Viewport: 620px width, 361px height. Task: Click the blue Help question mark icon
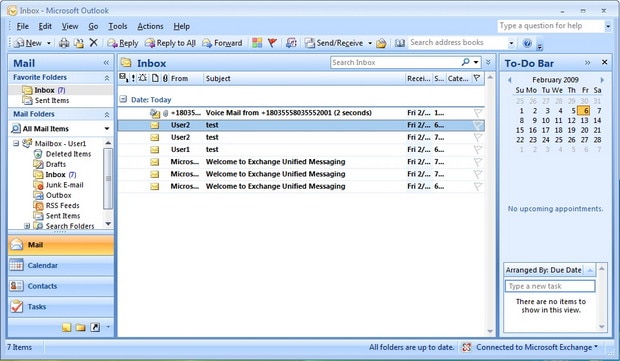point(527,43)
